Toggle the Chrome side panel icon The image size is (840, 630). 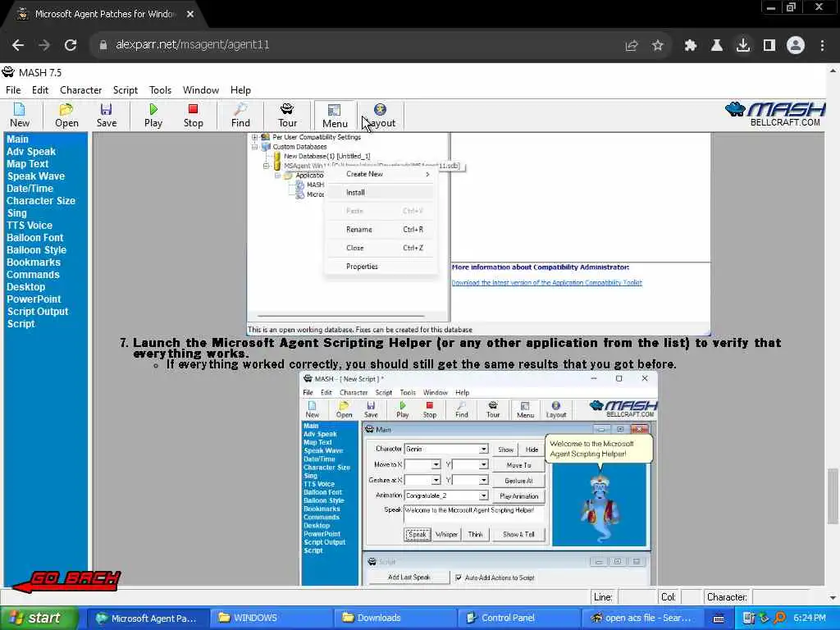click(x=769, y=46)
